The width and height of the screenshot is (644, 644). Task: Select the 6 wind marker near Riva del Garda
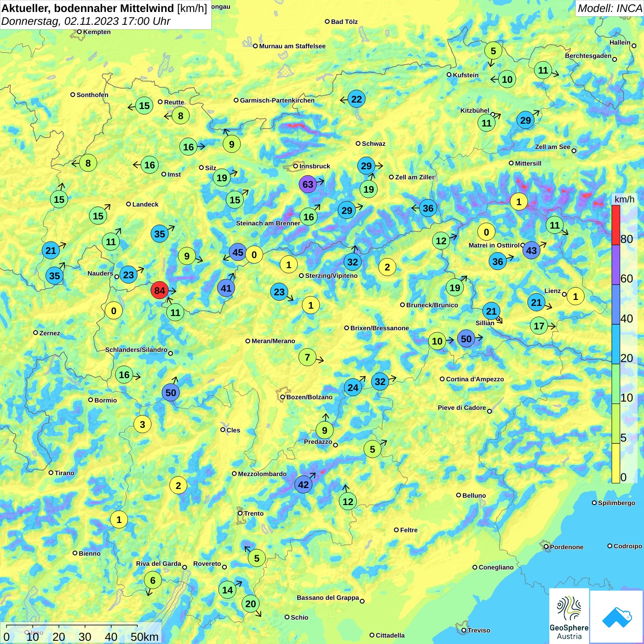click(x=153, y=580)
